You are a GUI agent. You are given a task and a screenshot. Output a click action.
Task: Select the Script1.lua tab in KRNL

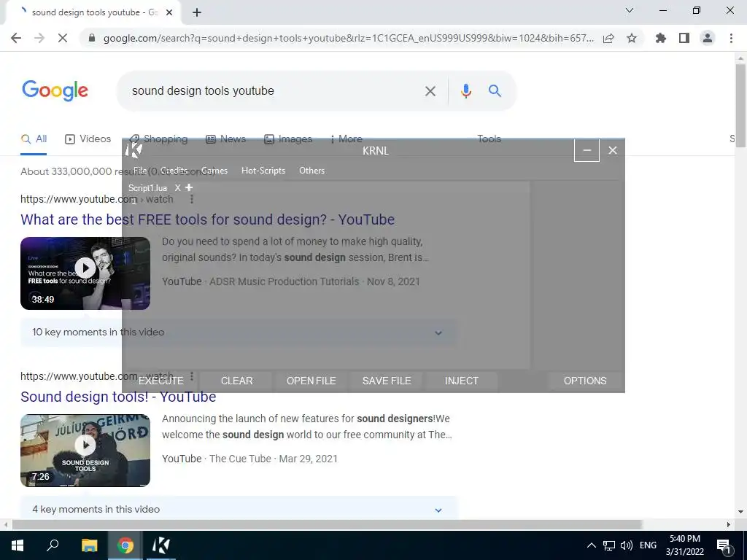point(147,188)
